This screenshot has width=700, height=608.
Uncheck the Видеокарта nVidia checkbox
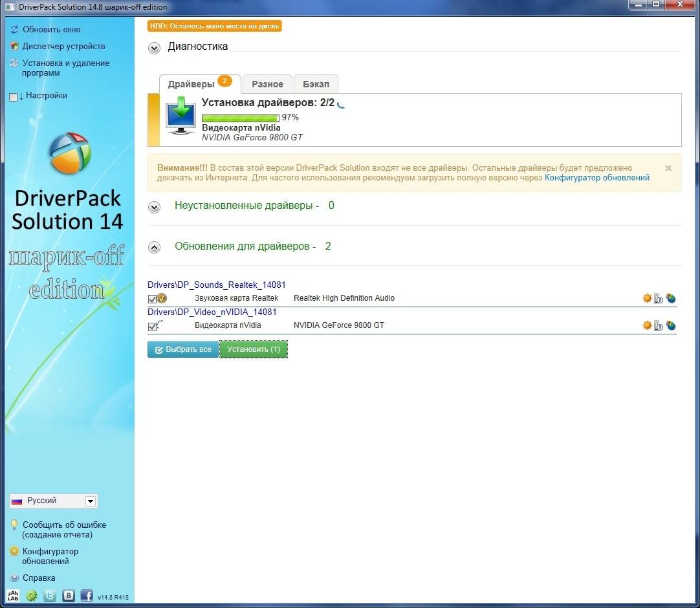(152, 327)
